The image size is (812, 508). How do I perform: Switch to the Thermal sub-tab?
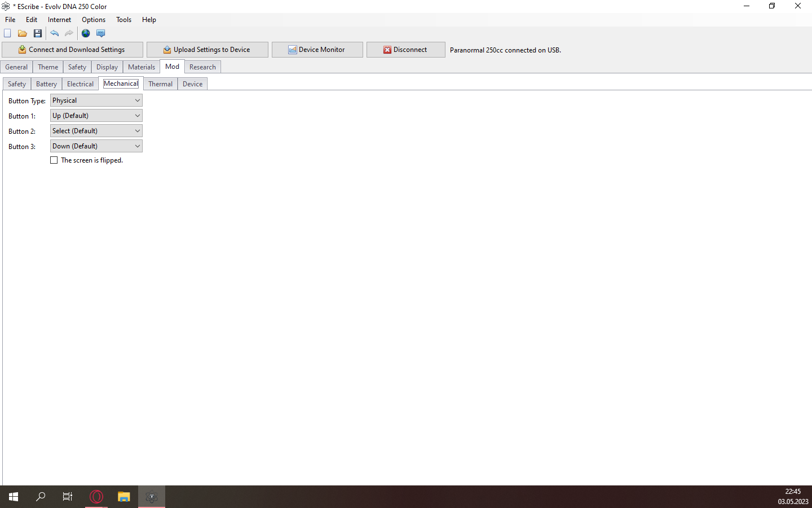pos(160,84)
